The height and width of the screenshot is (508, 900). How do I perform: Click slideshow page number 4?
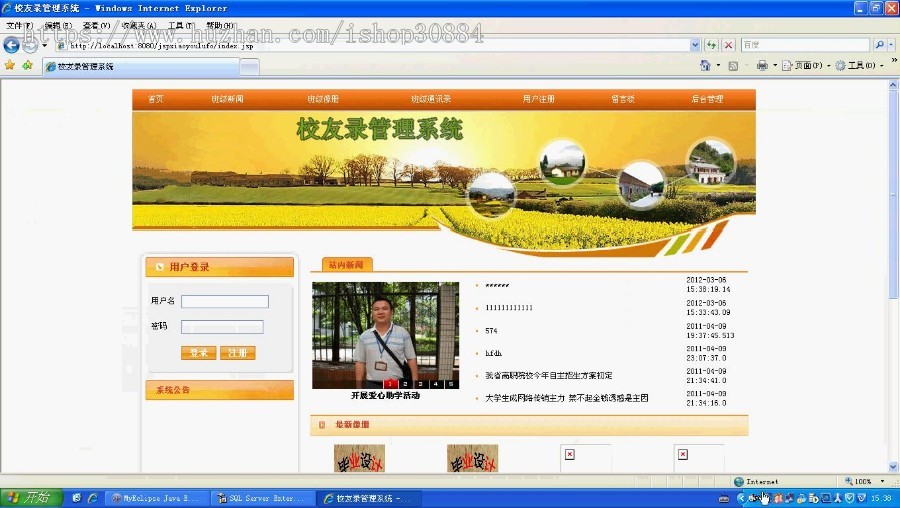pyautogui.click(x=436, y=383)
